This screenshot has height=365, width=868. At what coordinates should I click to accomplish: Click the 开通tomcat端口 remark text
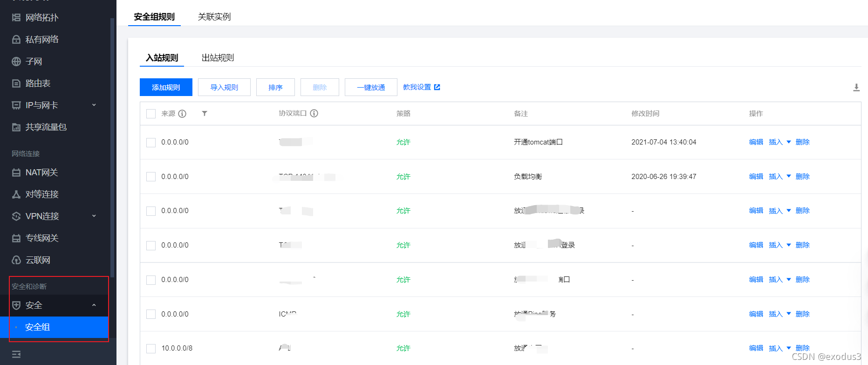pos(538,142)
